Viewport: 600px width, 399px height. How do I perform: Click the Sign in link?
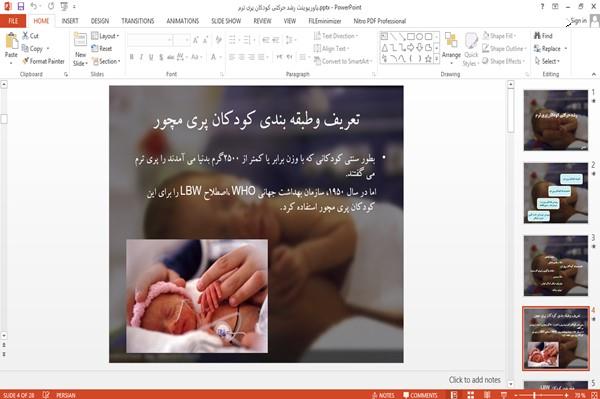(x=579, y=21)
